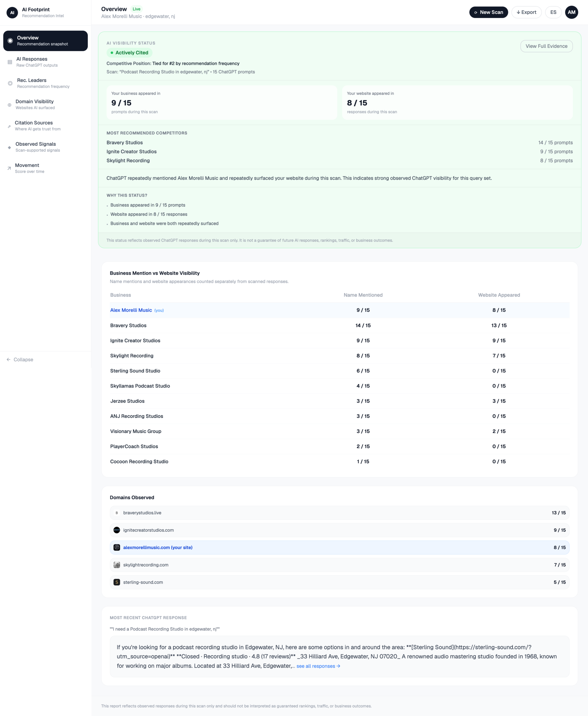Switch language with ES button

(x=553, y=12)
